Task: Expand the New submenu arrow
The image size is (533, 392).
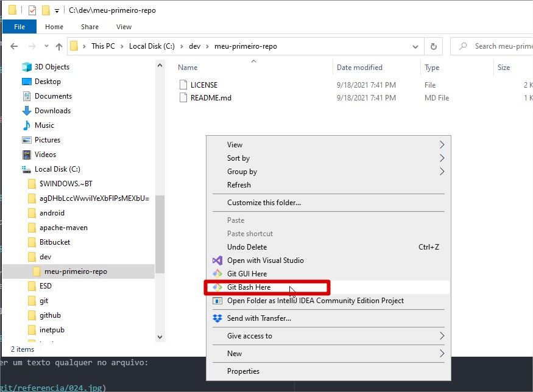Action: [x=442, y=354]
